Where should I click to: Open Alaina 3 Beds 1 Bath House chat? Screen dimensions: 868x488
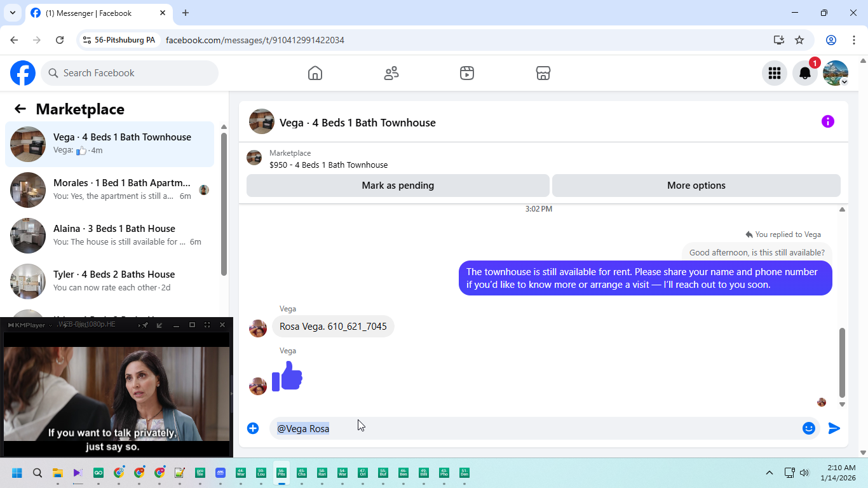[110, 236]
